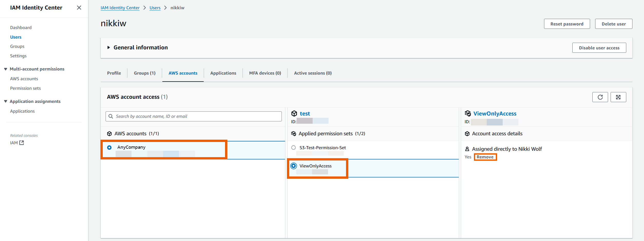The width and height of the screenshot is (644, 241).
Task: Expand the General information section
Action: 108,47
